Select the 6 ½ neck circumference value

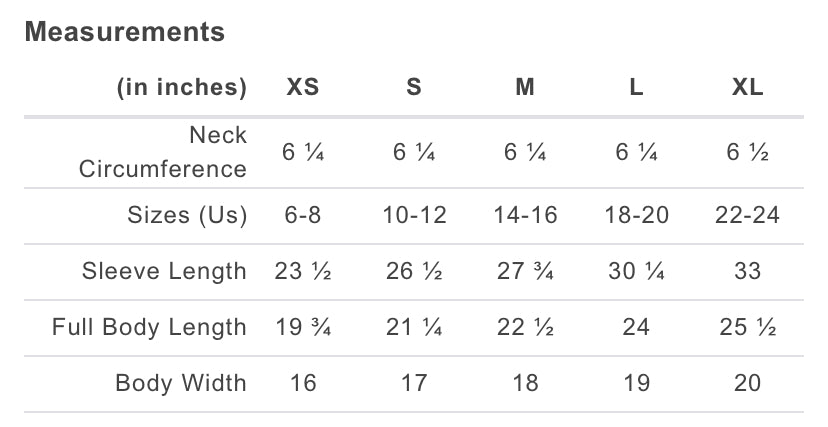click(747, 152)
